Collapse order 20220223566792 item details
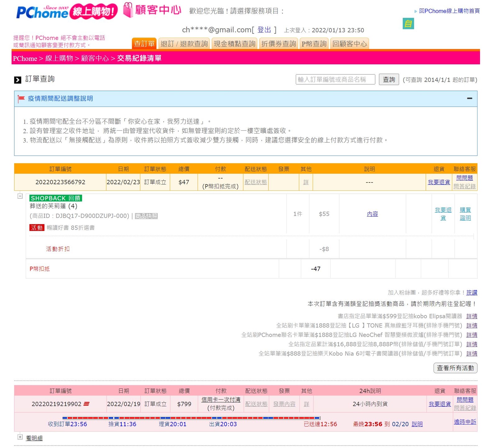Image resolution: width=497 pixels, height=448 pixels. point(20,196)
